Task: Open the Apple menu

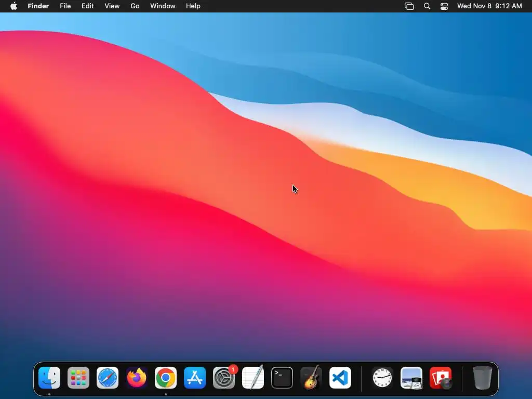Action: (14, 6)
